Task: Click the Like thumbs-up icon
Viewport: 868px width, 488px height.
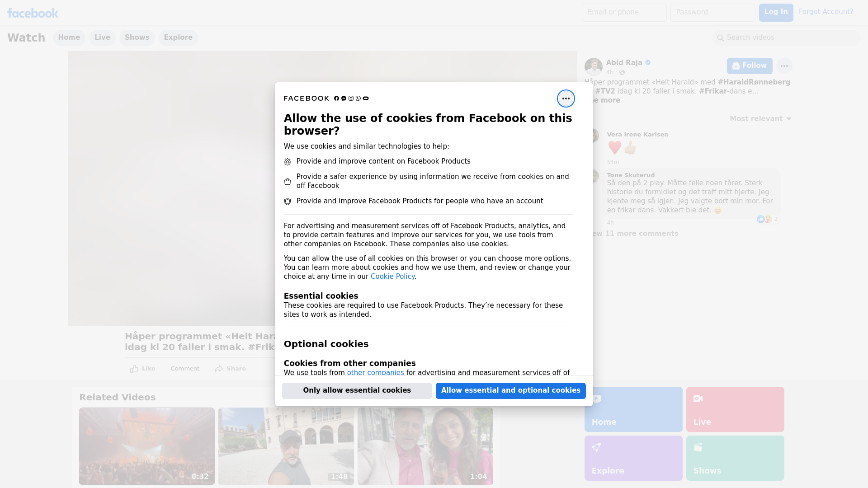Action: click(134, 369)
